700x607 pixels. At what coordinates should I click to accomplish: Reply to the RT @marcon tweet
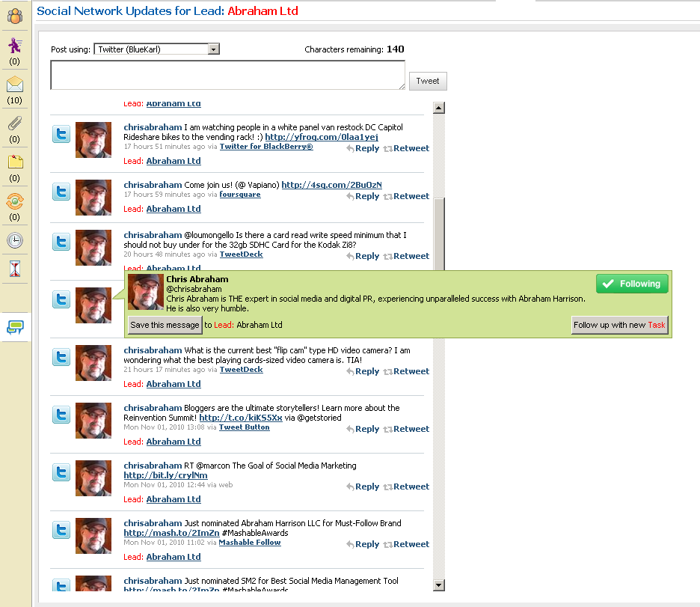[363, 486]
